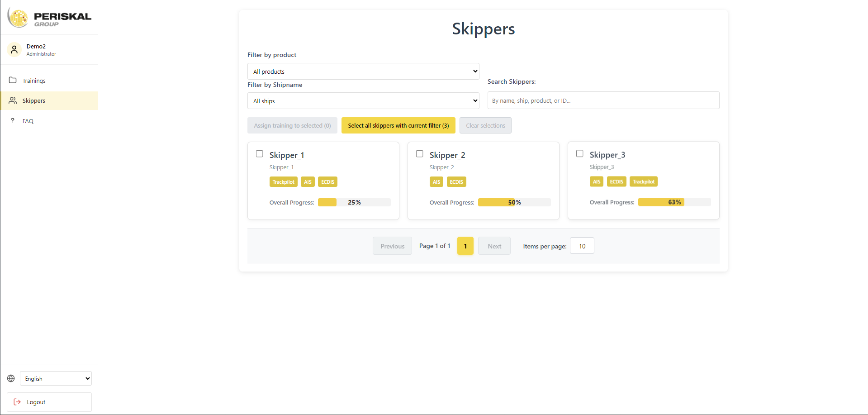The image size is (868, 415).
Task: Click the Trainings folder icon
Action: click(13, 80)
